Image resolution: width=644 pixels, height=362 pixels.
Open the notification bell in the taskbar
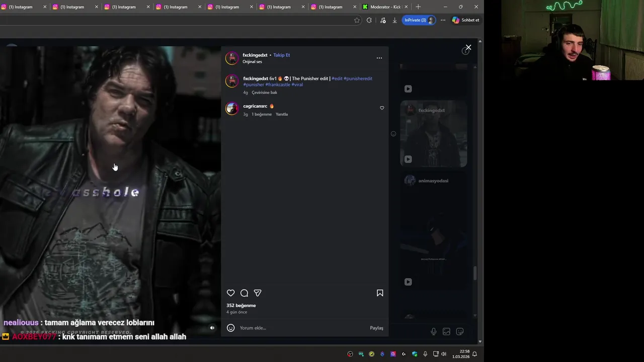(474, 354)
